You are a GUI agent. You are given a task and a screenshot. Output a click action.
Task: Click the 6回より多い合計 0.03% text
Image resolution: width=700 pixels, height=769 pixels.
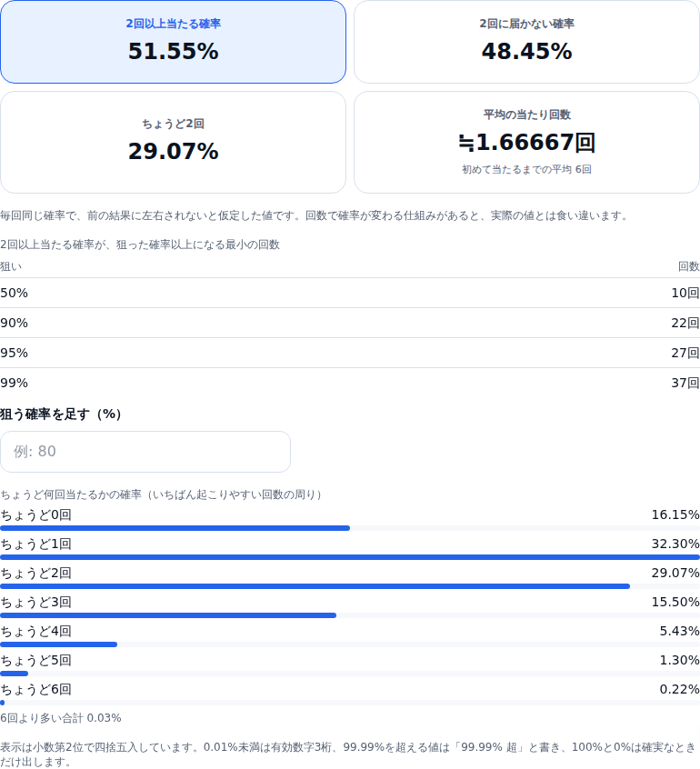[x=61, y=718]
